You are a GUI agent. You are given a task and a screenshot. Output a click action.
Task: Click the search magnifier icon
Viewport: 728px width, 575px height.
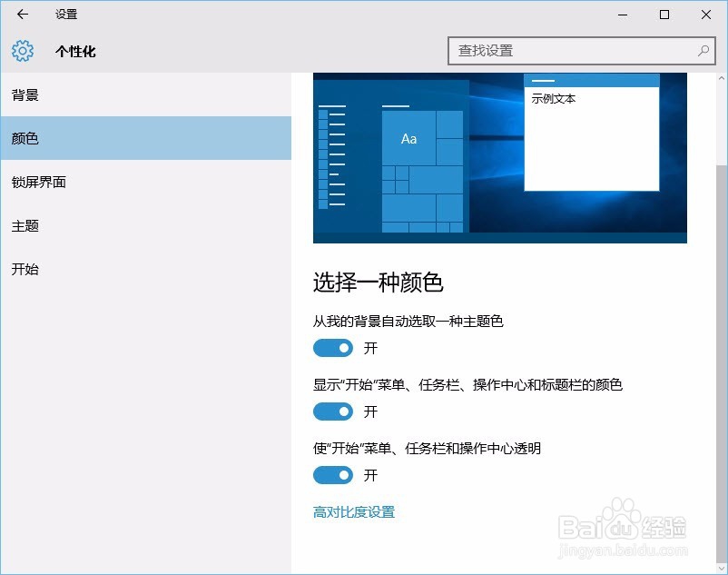703,51
